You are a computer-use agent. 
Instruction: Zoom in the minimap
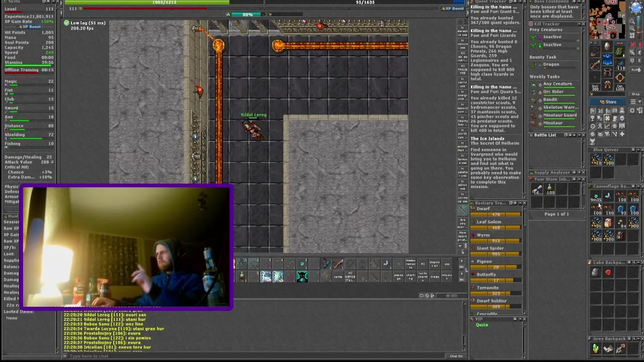click(632, 29)
